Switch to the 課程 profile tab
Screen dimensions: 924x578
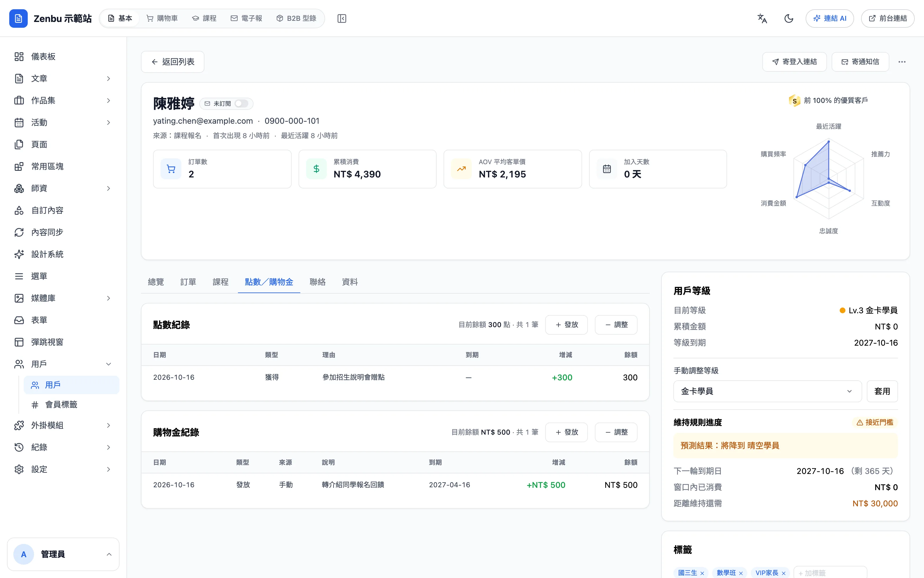[220, 282]
